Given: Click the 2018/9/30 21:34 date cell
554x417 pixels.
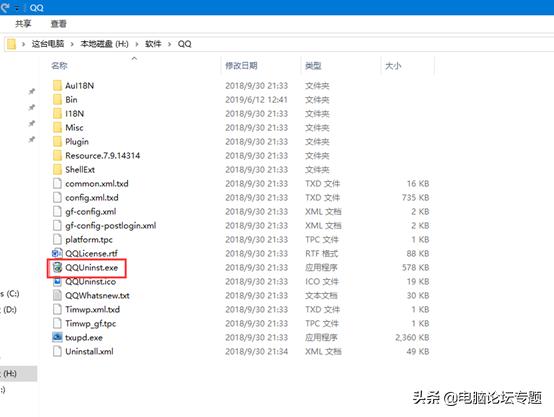Looking at the screenshot, I should (257, 351).
